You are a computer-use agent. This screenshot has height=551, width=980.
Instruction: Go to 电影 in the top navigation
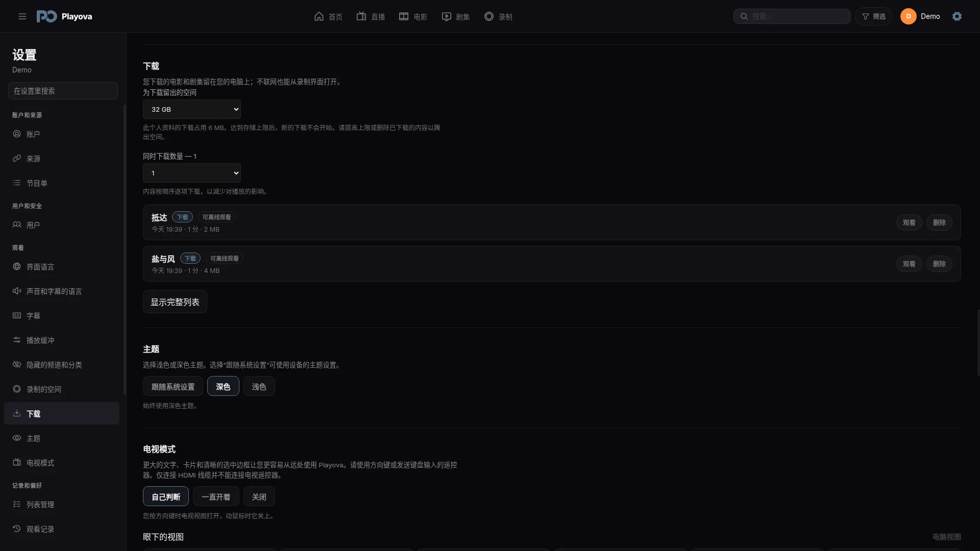pyautogui.click(x=413, y=16)
